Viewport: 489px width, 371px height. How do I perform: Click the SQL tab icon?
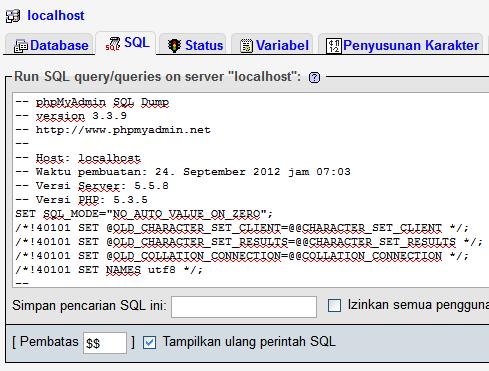[x=113, y=44]
